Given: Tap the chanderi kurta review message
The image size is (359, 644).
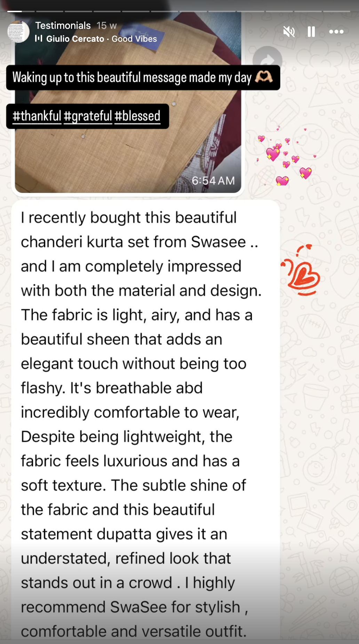Looking at the screenshot, I should pos(145,421).
